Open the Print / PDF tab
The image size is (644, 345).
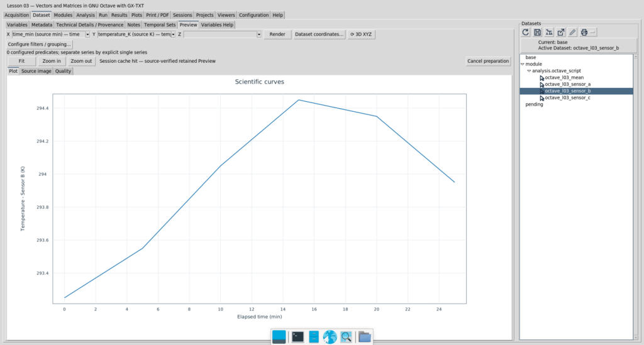[157, 15]
